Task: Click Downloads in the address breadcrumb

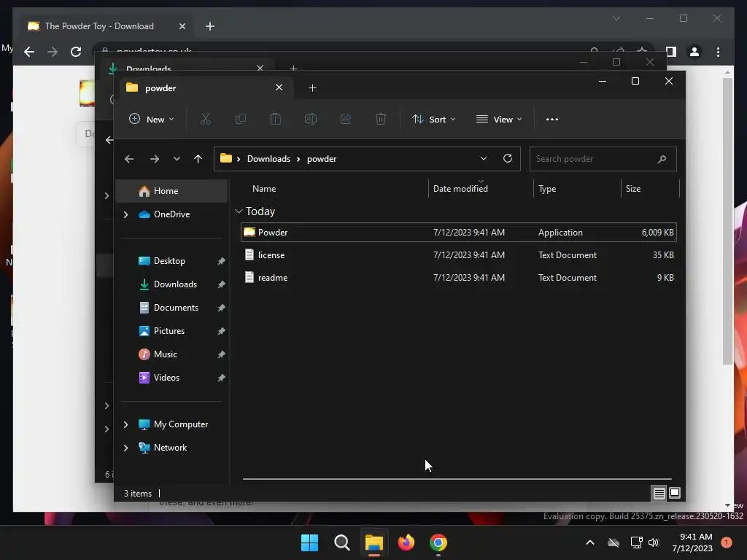Action: 268,159
